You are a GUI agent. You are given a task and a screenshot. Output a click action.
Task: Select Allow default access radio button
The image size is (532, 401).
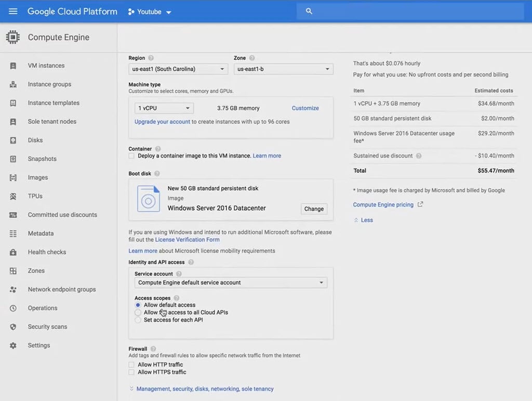click(x=138, y=305)
